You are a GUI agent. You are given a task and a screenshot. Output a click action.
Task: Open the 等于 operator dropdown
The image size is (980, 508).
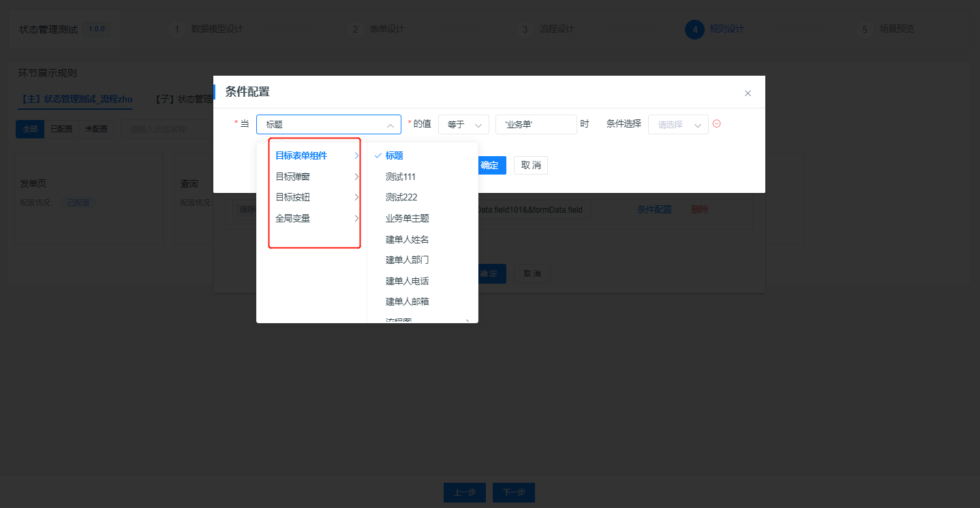point(463,125)
